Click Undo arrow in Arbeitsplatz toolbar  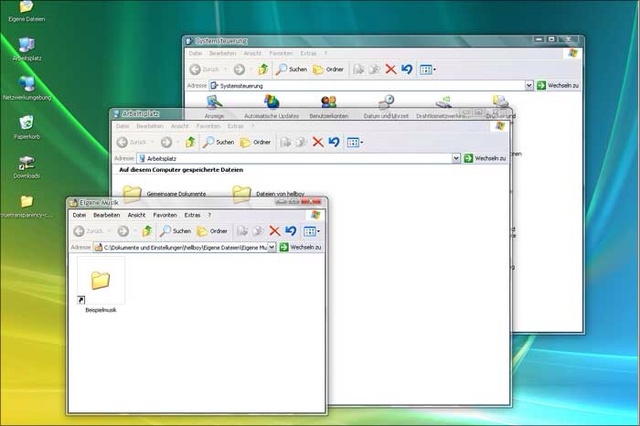pos(334,142)
